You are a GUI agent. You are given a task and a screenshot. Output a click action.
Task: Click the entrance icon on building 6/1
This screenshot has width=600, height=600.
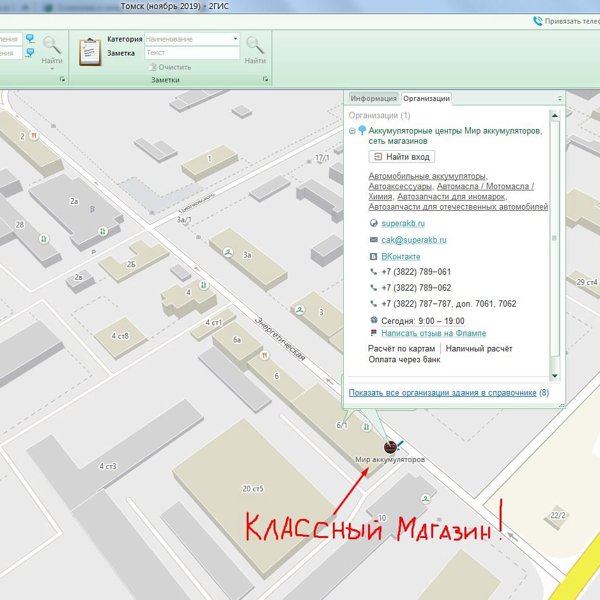pos(366,426)
